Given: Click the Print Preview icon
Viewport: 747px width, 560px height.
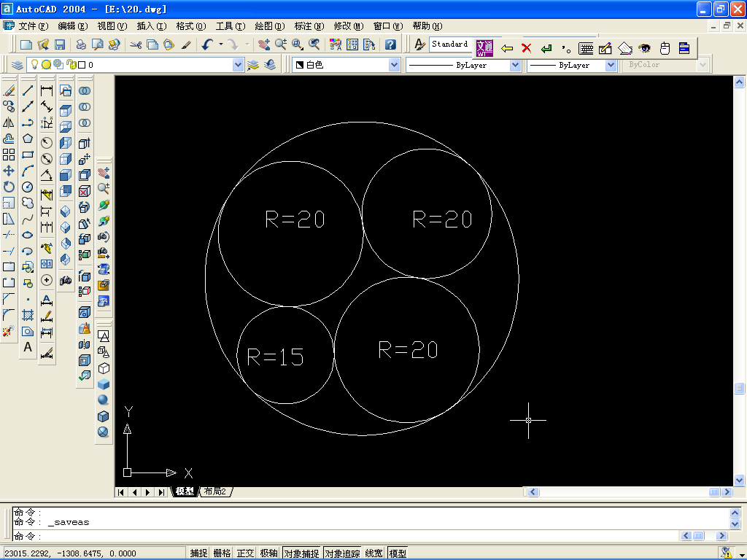Looking at the screenshot, I should pos(98,44).
